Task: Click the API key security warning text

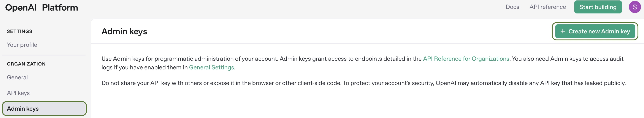Action: [x=363, y=83]
